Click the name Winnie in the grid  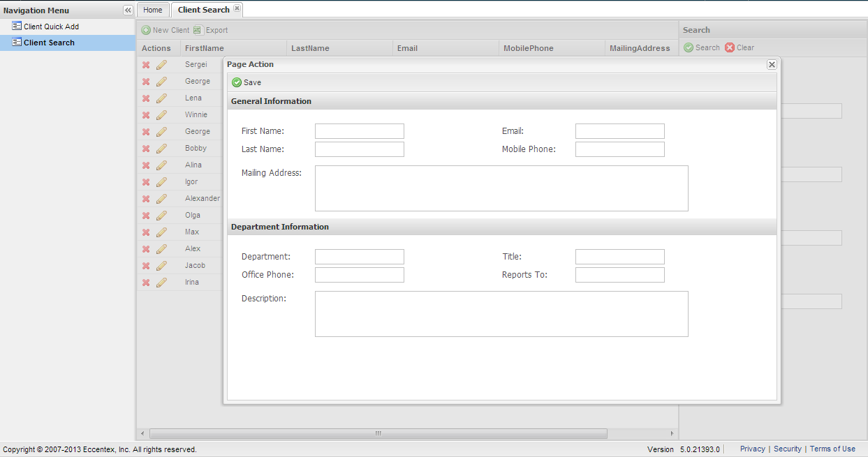coord(196,114)
